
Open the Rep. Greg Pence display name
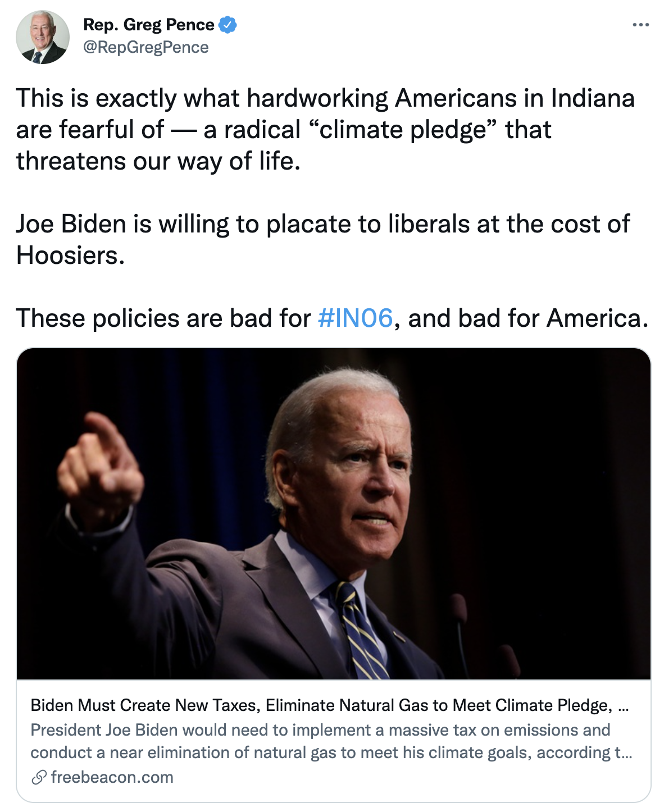pos(149,25)
